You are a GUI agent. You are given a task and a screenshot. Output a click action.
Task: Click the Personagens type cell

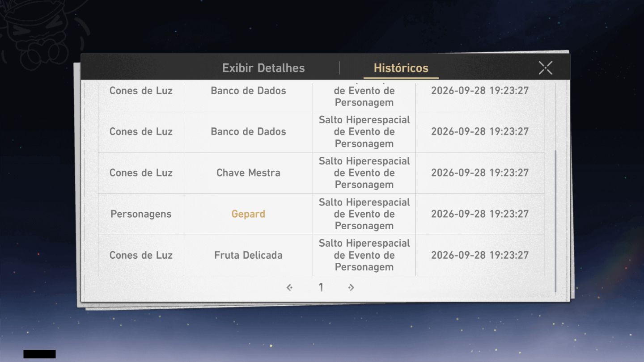click(x=141, y=214)
